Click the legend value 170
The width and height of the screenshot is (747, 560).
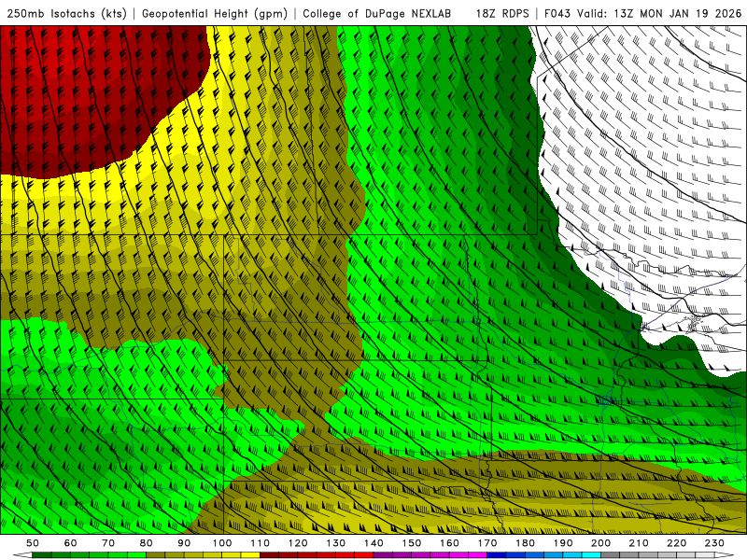point(487,543)
